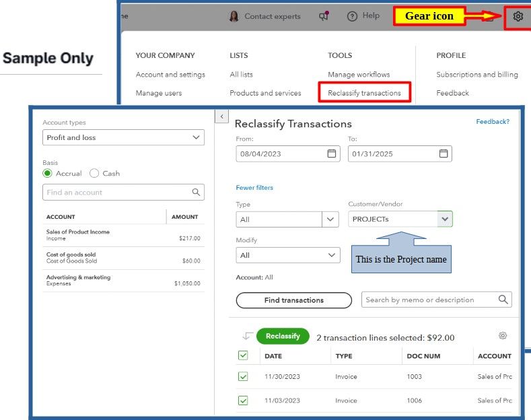Click the Find an account field
Image resolution: width=531 pixels, height=420 pixels.
[x=123, y=192]
